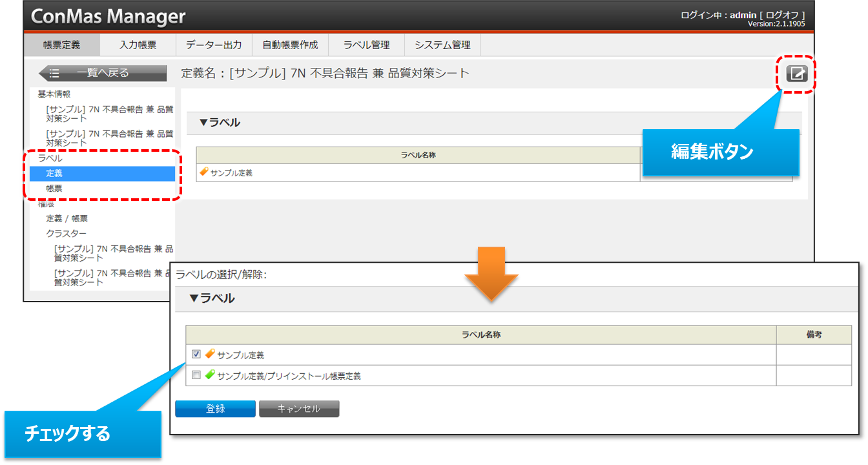Check the サンプル定義 checkbox

(196, 354)
